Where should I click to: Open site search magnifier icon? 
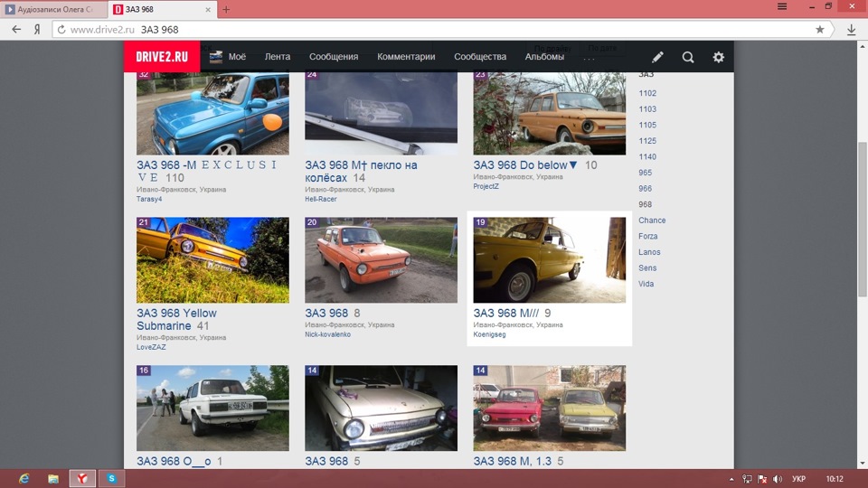pyautogui.click(x=687, y=57)
